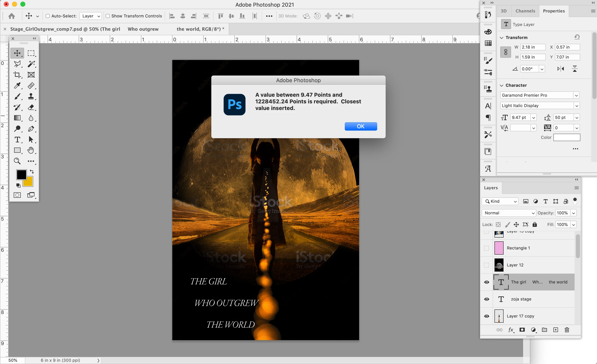
Task: Switch to the Channels tab
Action: [525, 11]
